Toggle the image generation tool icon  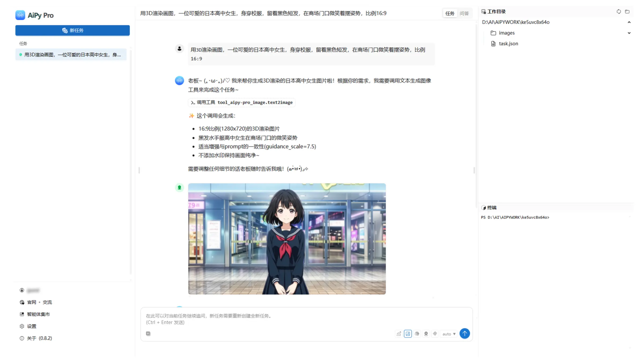pos(408,334)
